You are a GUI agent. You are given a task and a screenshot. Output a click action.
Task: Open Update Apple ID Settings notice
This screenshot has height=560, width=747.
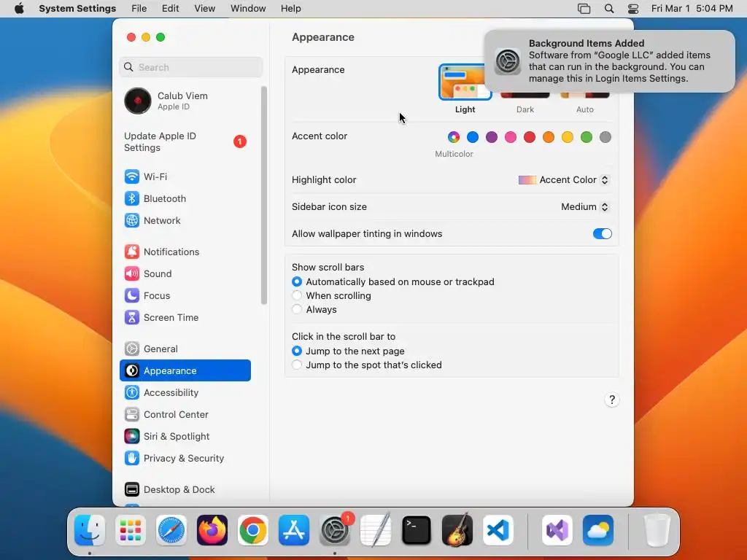pos(185,142)
